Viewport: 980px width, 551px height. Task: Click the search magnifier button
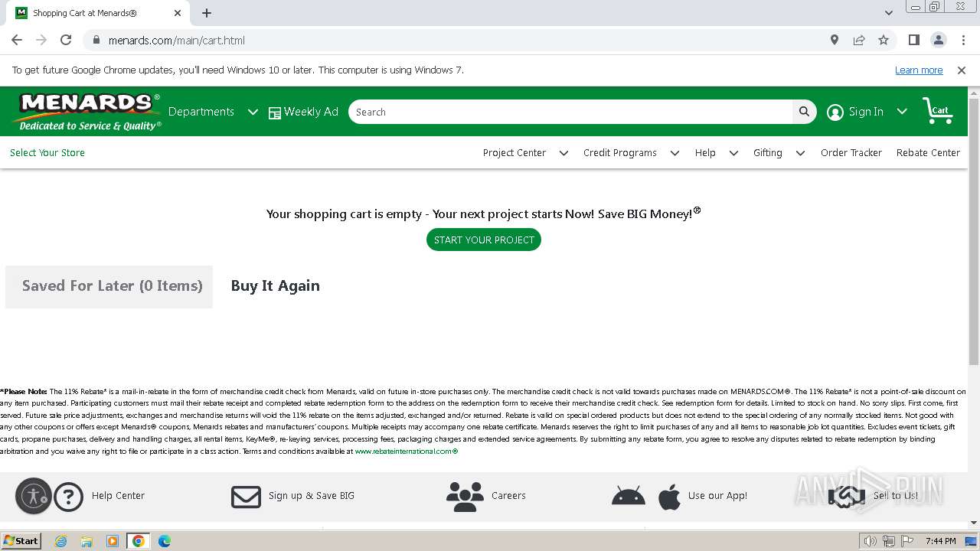coord(804,112)
